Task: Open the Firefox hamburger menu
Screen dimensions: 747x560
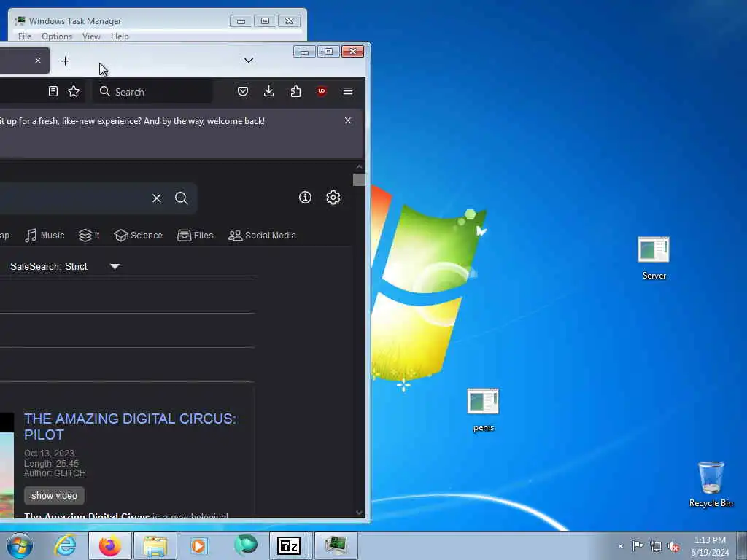Action: 348,91
